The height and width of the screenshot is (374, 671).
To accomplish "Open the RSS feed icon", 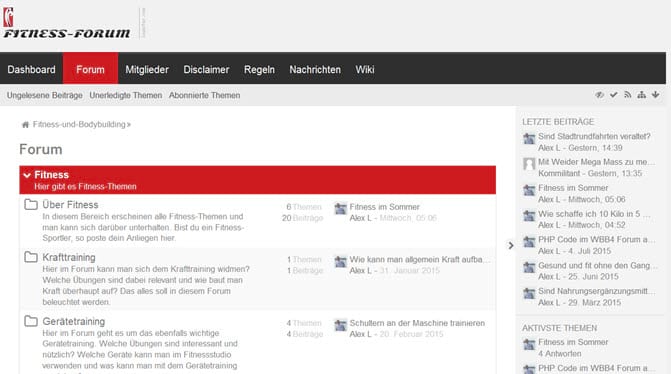I will [628, 95].
